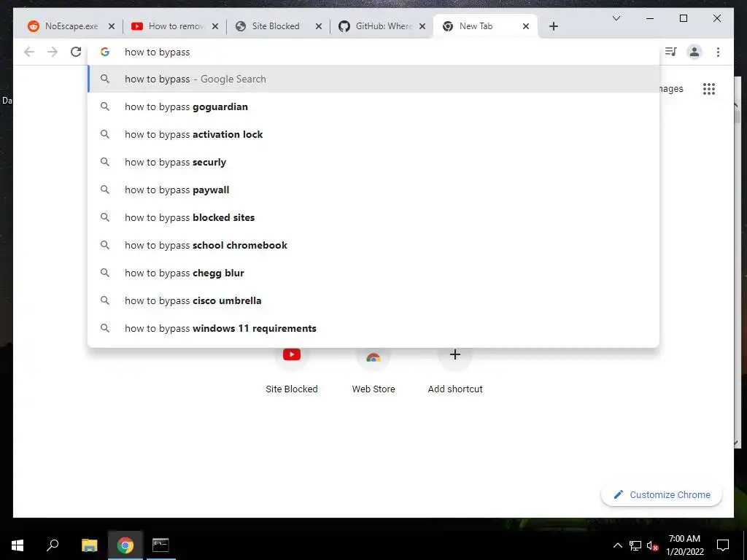This screenshot has height=560, width=747.
Task: Reload the current page
Action: (x=76, y=52)
